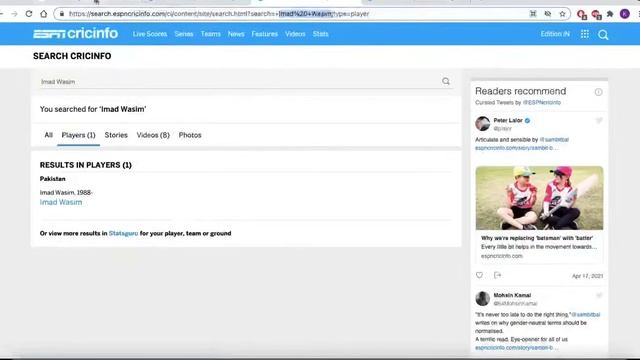Open @ESPNcricinfo curated tweets link
This screenshot has height=360, width=640.
click(542, 102)
